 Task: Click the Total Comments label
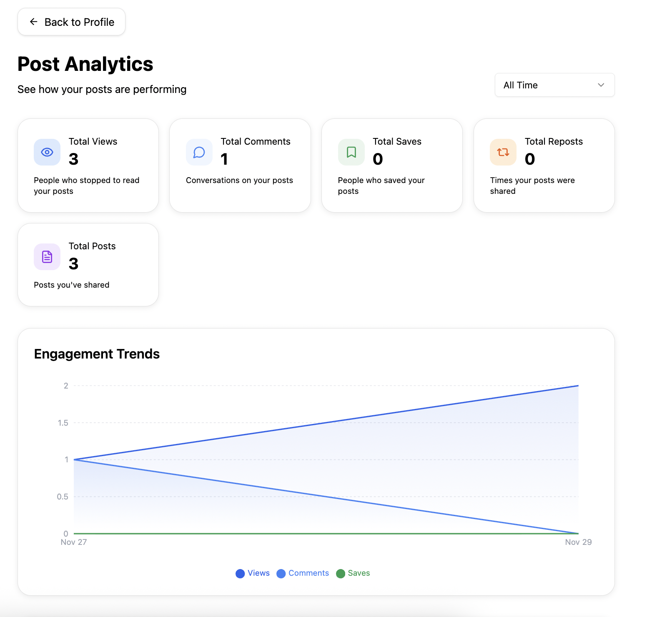(256, 142)
